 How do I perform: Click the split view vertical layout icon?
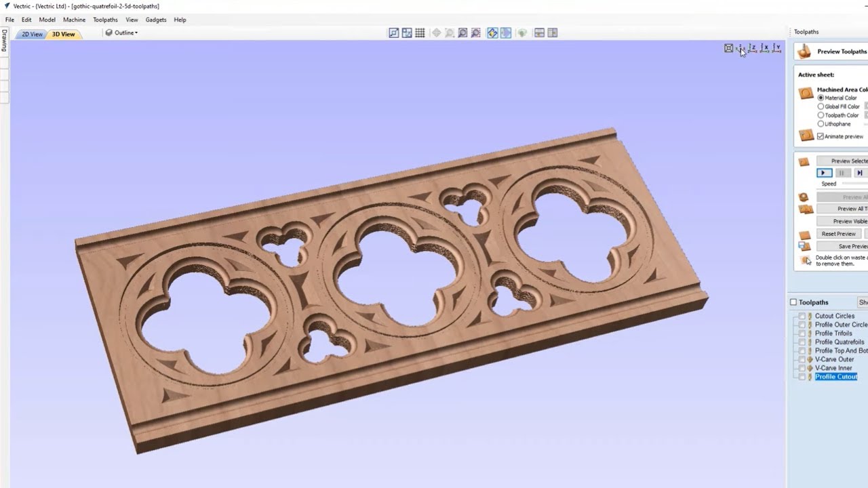[553, 33]
